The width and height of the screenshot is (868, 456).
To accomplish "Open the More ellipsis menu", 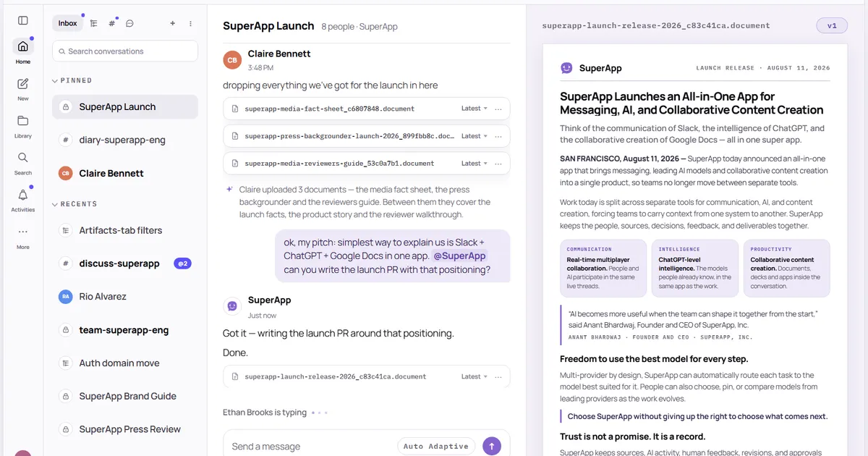I will coord(23,237).
